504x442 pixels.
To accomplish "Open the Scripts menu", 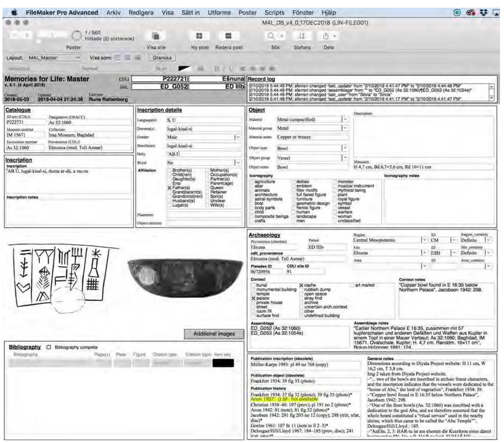I will (x=274, y=13).
